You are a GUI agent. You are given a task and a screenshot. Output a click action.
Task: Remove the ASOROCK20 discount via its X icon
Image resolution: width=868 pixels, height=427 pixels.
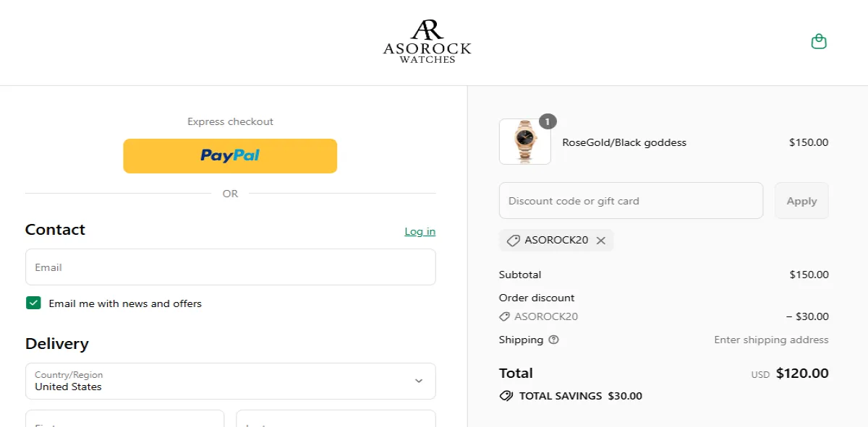[x=600, y=240]
